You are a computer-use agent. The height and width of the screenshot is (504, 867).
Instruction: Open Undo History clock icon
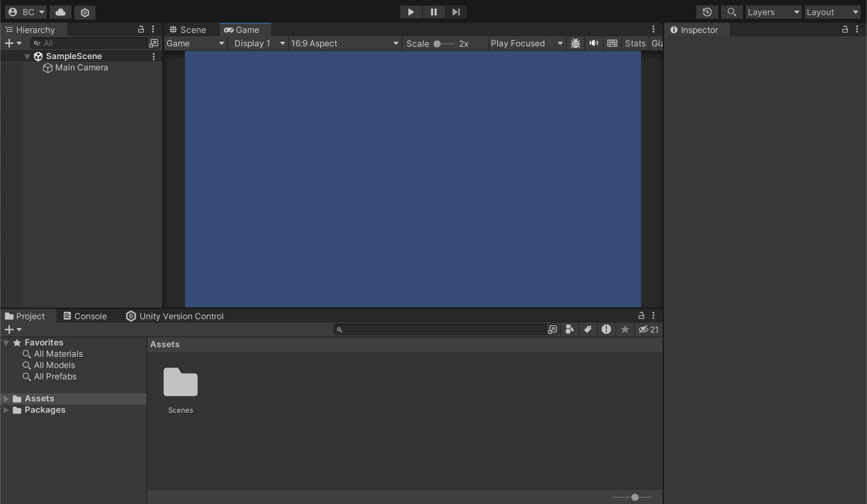coord(707,12)
